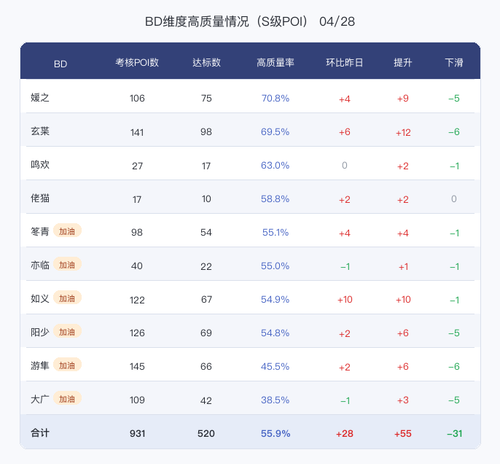The height and width of the screenshot is (464, 500).
Task: Click the 达标数 value 75
Action: (x=206, y=98)
